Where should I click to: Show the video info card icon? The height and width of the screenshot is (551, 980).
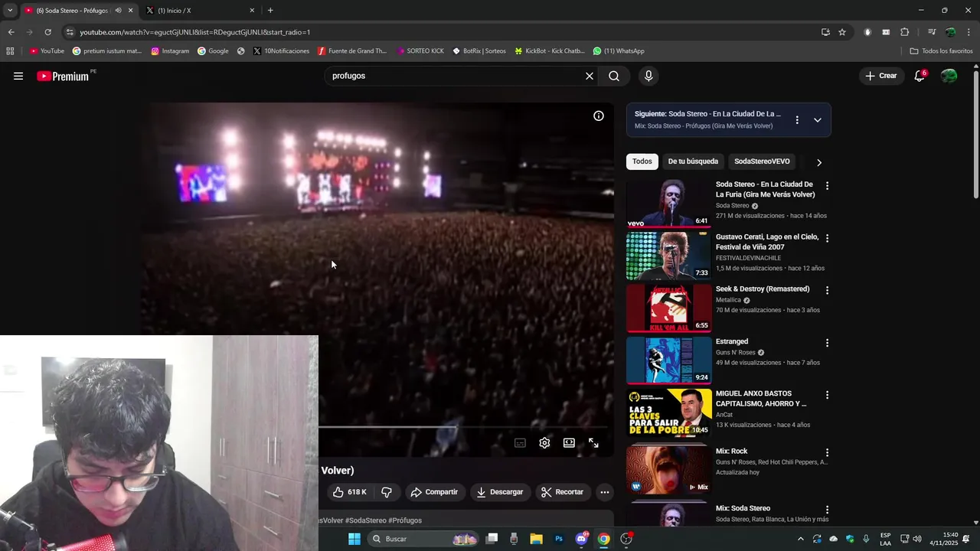point(599,116)
